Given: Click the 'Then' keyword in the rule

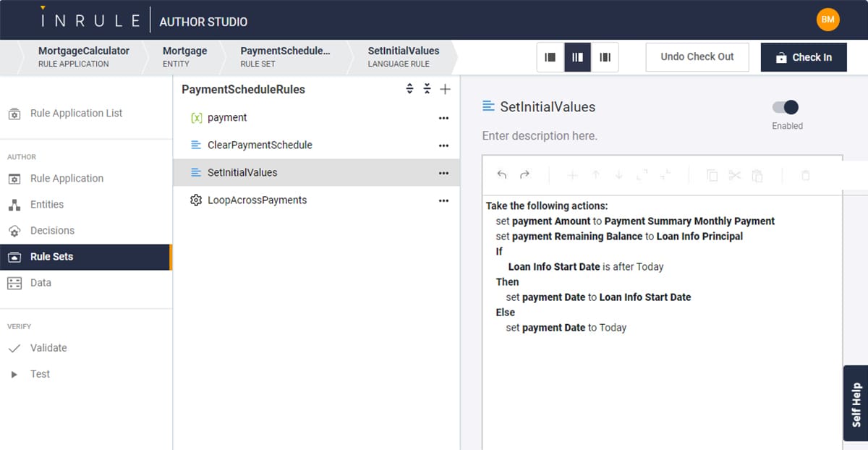Looking at the screenshot, I should pyautogui.click(x=507, y=282).
